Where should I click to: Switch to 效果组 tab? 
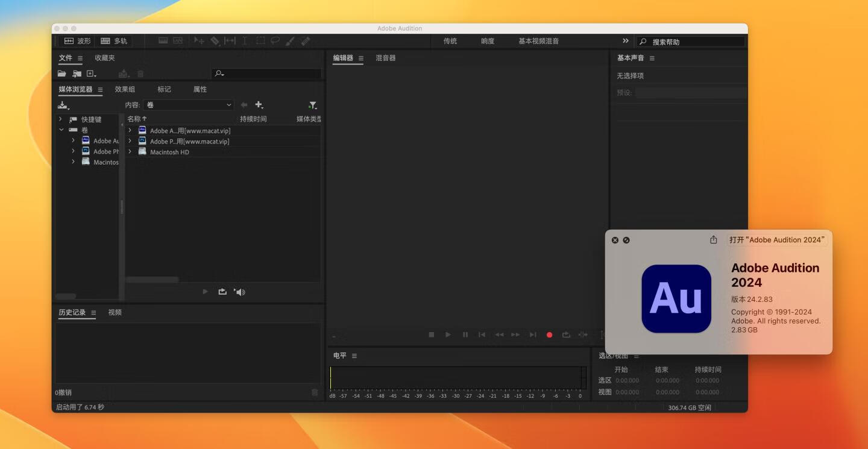pos(125,89)
